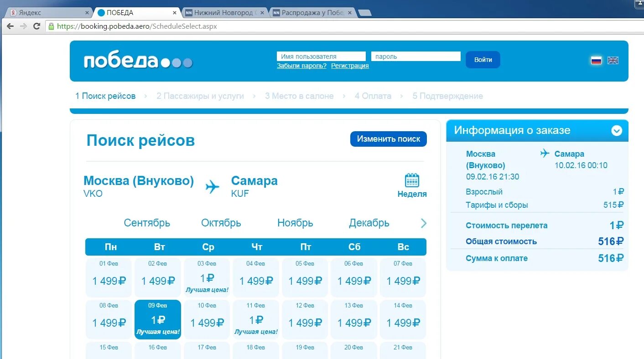
Task: Go back with the browser back arrow
Action: coord(10,26)
